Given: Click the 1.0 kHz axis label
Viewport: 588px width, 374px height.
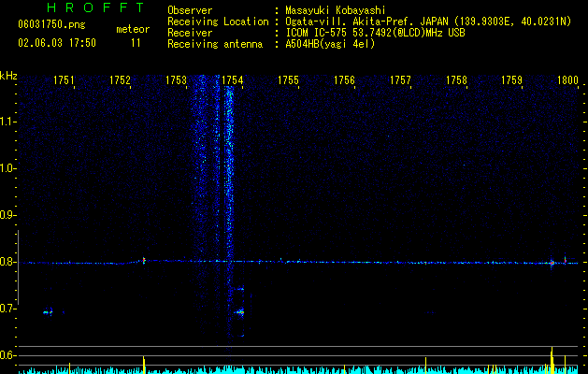Looking at the screenshot, I should pos(7,168).
